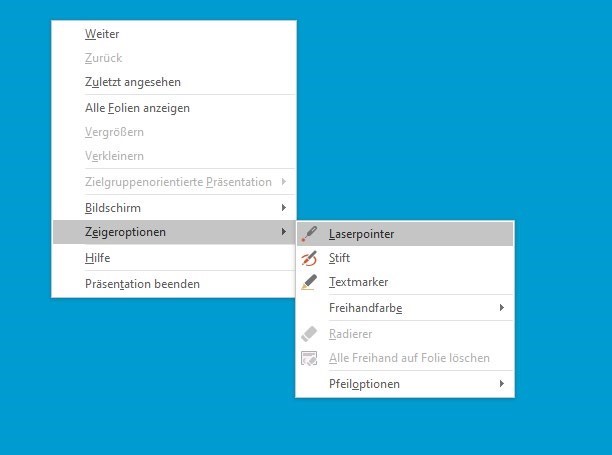This screenshot has height=455, width=612.
Task: Click the Zurück menu entry
Action: tap(104, 58)
